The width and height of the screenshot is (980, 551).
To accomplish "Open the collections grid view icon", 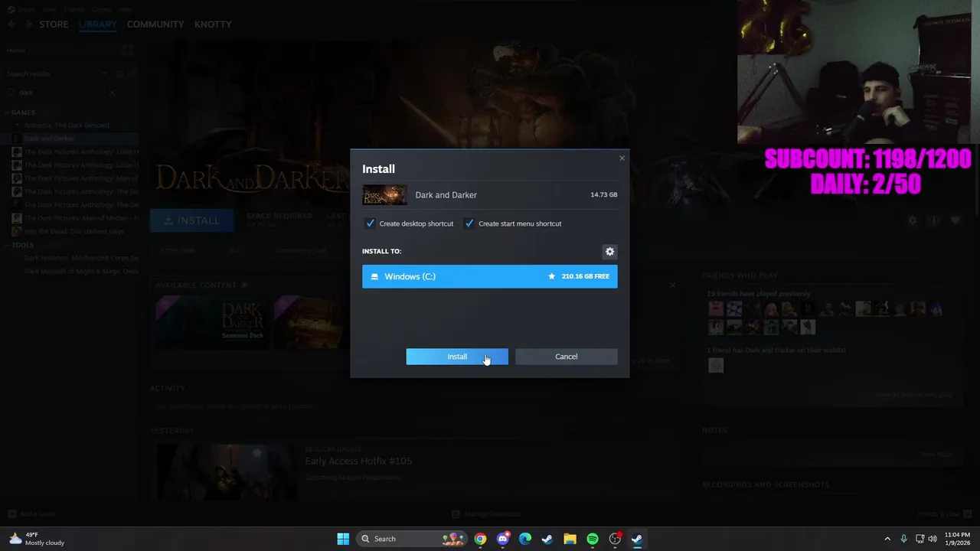I will pyautogui.click(x=127, y=51).
